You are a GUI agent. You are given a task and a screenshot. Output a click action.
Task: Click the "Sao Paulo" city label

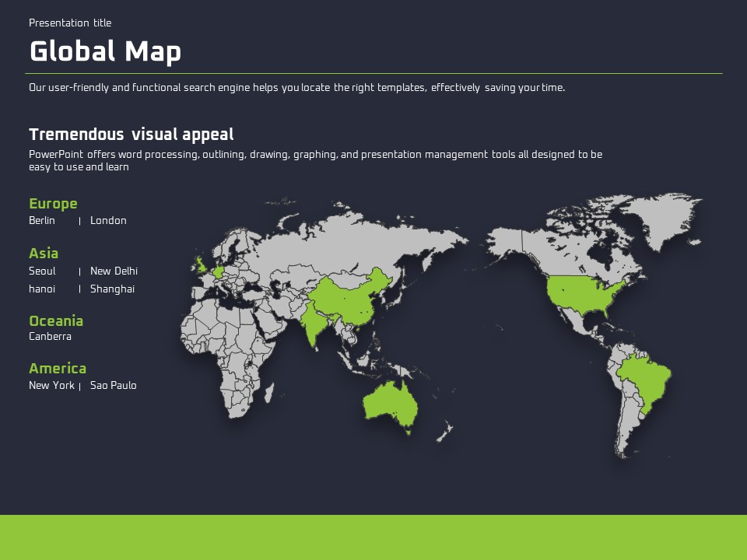tap(113, 386)
